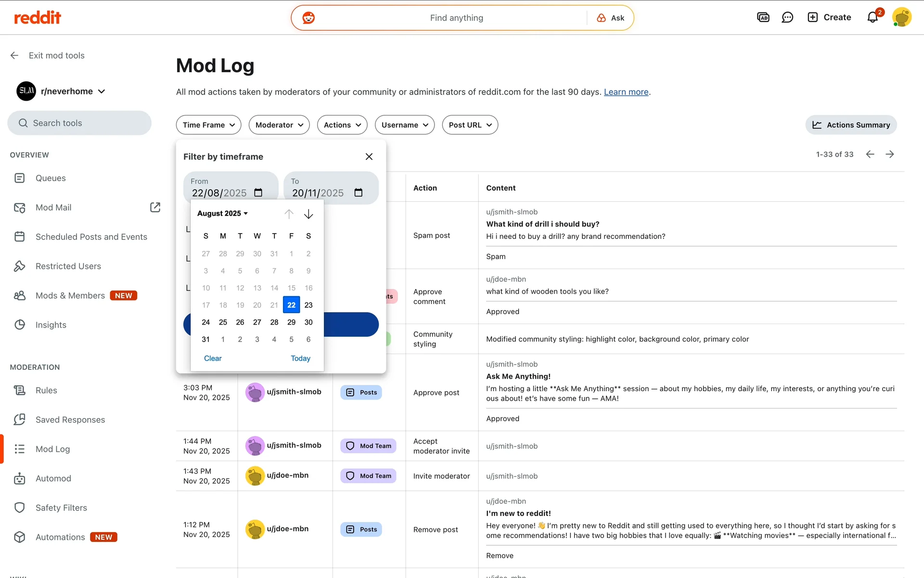Open Safety Filters in sidebar
Viewport: 924px width, 578px height.
[x=61, y=508]
